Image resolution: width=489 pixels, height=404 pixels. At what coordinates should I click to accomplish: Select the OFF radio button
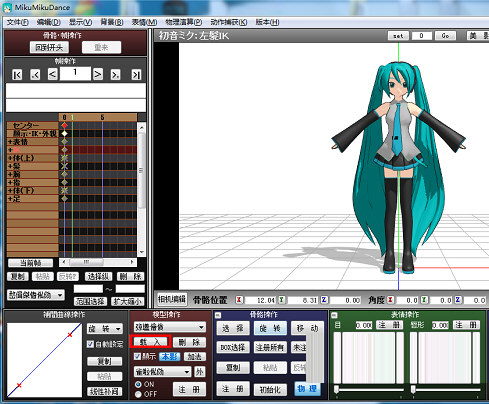pos(138,394)
